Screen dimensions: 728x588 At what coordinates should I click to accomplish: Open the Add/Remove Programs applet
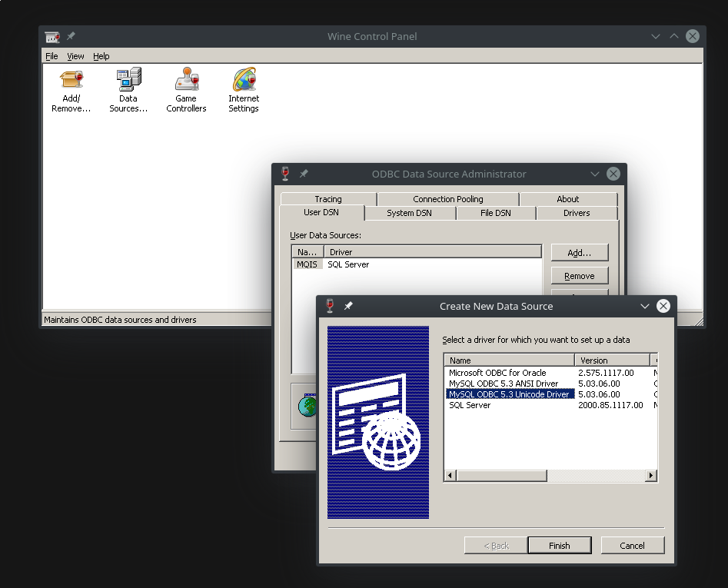click(71, 91)
